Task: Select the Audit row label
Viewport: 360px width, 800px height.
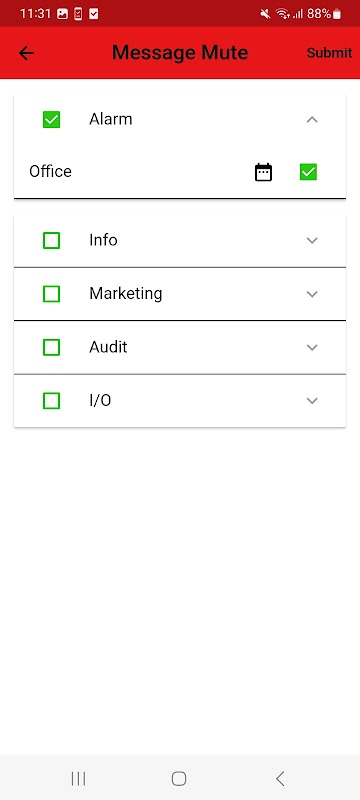Action: point(108,347)
